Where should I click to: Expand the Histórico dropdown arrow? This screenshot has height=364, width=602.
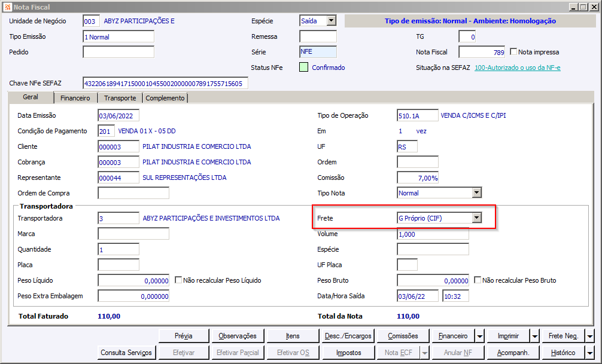click(590, 353)
